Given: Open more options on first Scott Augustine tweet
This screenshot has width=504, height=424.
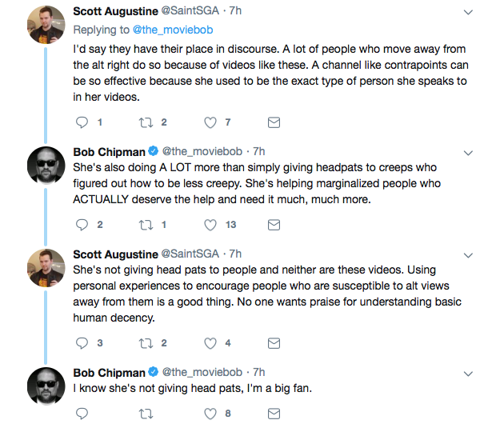Looking at the screenshot, I should point(468,13).
